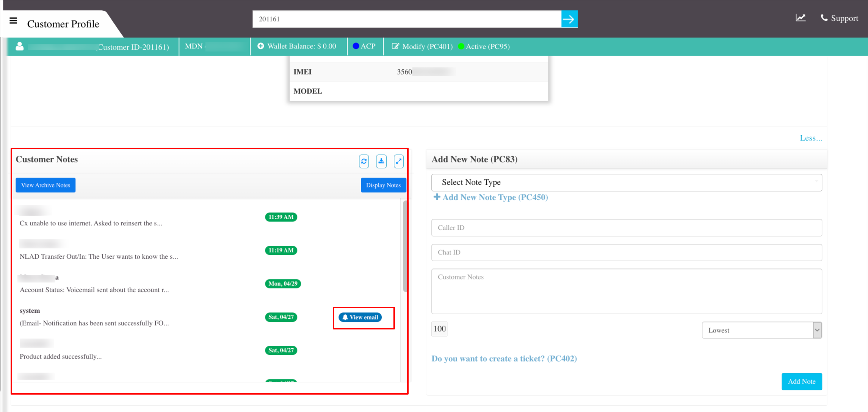Image resolution: width=868 pixels, height=412 pixels.
Task: Click the Support phone icon
Action: (x=824, y=18)
